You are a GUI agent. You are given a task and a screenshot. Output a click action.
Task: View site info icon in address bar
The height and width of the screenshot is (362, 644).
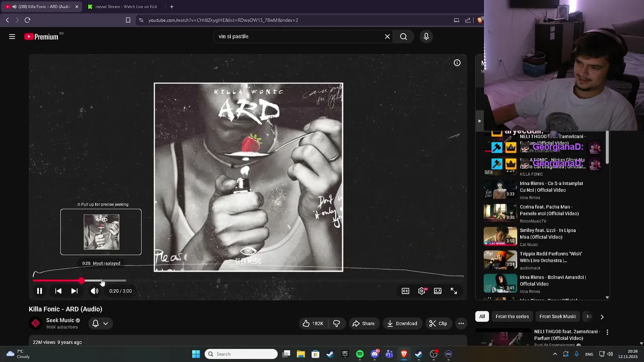click(141, 20)
